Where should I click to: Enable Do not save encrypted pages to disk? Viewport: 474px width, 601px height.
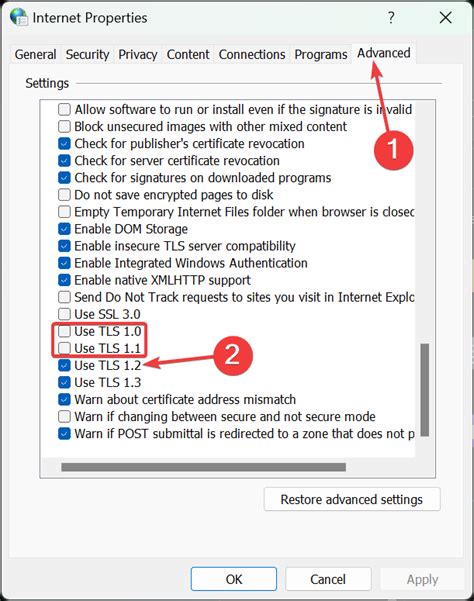[64, 194]
